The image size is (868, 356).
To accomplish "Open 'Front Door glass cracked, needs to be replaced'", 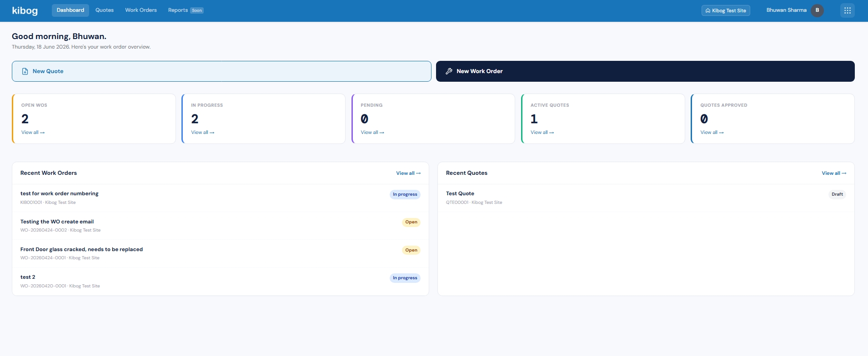I will pos(221,253).
